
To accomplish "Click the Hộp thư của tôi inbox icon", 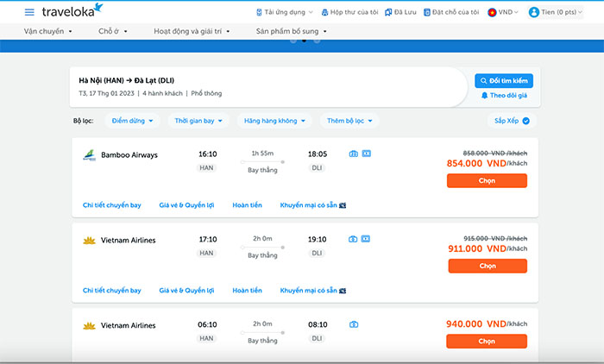I will click(x=324, y=12).
